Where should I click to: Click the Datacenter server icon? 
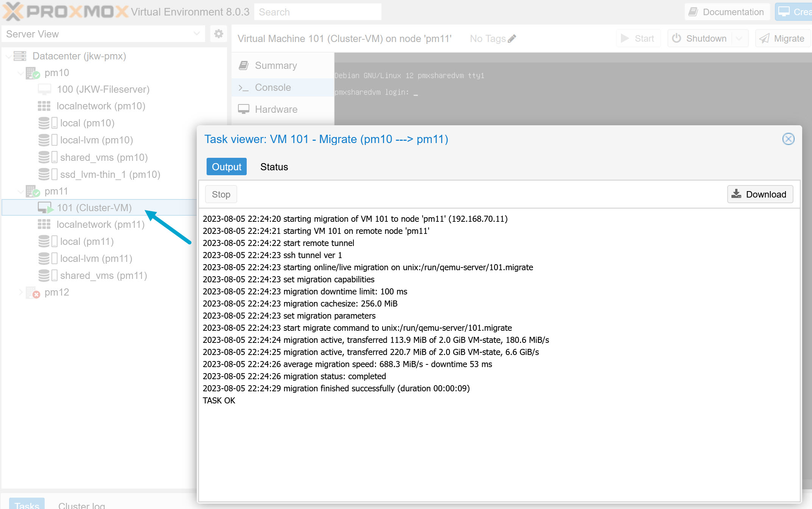coord(20,56)
